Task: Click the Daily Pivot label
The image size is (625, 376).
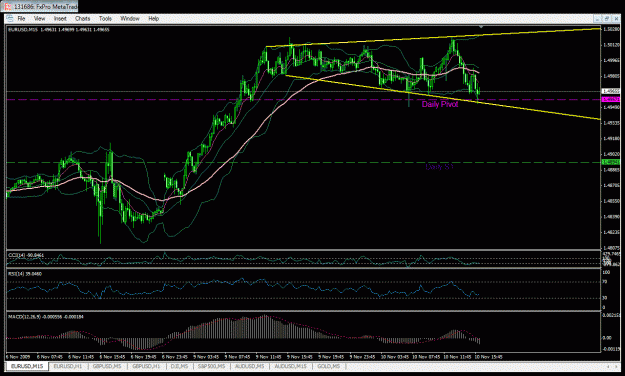Action: 440,104
